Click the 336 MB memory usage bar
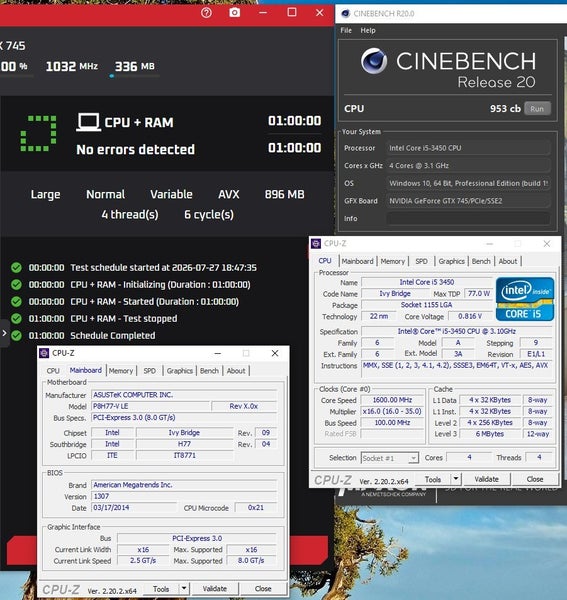567x600 pixels. [134, 76]
